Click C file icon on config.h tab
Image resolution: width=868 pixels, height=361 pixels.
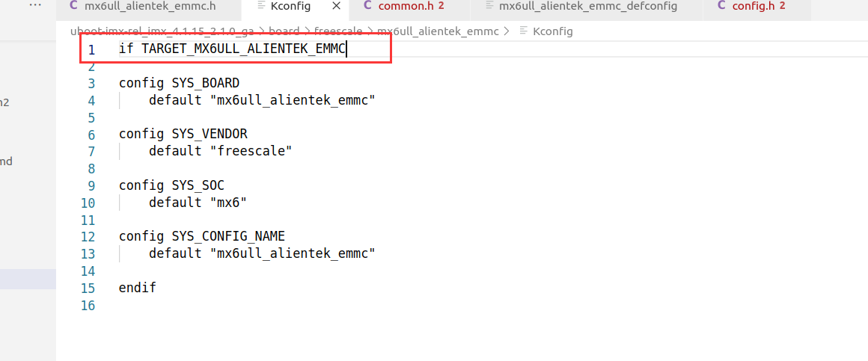721,6
